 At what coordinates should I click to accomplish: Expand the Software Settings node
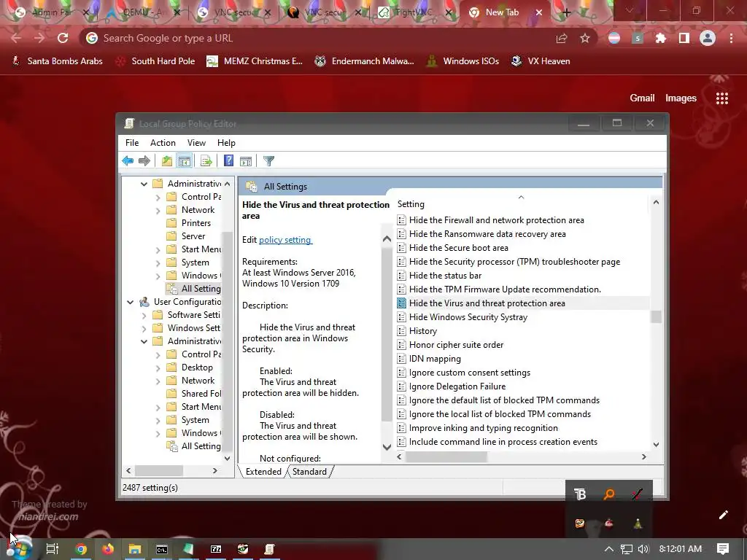(x=144, y=315)
